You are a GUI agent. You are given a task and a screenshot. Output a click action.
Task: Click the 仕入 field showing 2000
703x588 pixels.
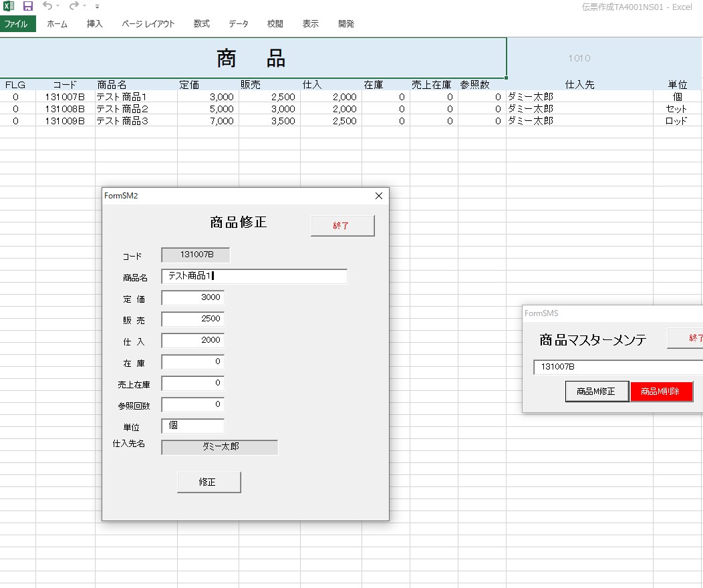[192, 341]
